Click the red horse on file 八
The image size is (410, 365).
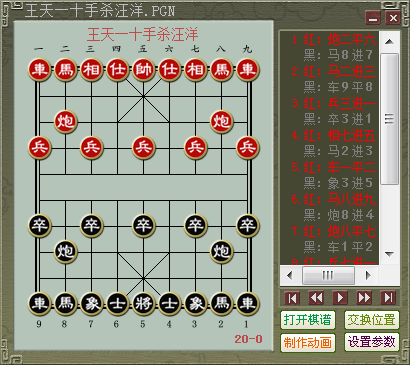pos(221,70)
